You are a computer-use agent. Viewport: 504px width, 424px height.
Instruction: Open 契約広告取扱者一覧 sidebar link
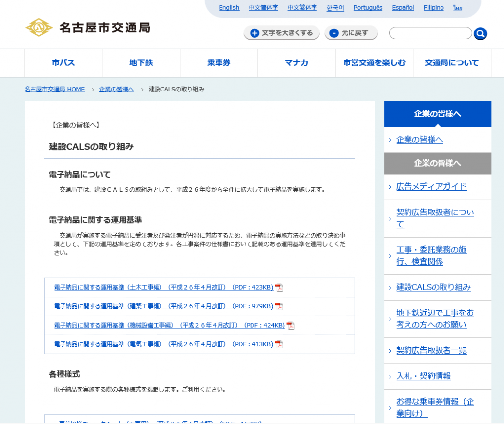[x=431, y=350]
